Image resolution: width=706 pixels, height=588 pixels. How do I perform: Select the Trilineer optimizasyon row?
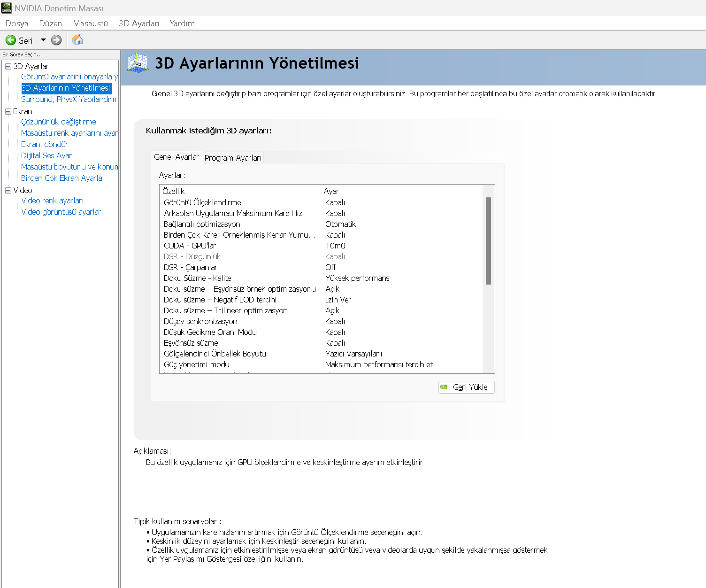pyautogui.click(x=321, y=310)
